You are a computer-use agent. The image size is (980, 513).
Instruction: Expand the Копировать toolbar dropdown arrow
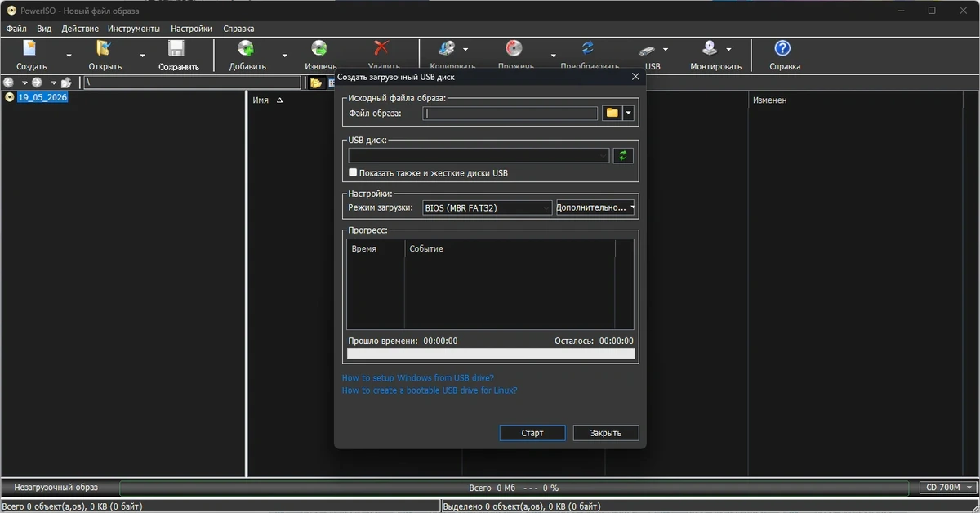tap(465, 49)
